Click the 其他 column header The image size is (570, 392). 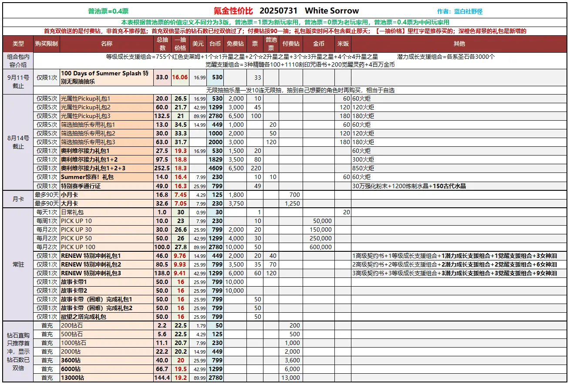click(x=459, y=44)
